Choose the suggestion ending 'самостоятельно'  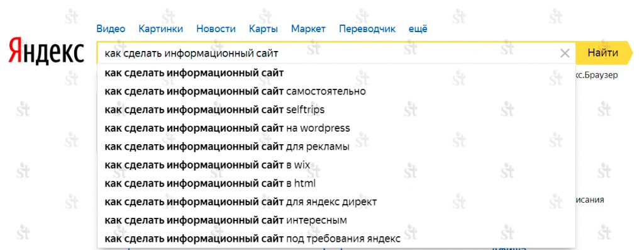pos(336,91)
